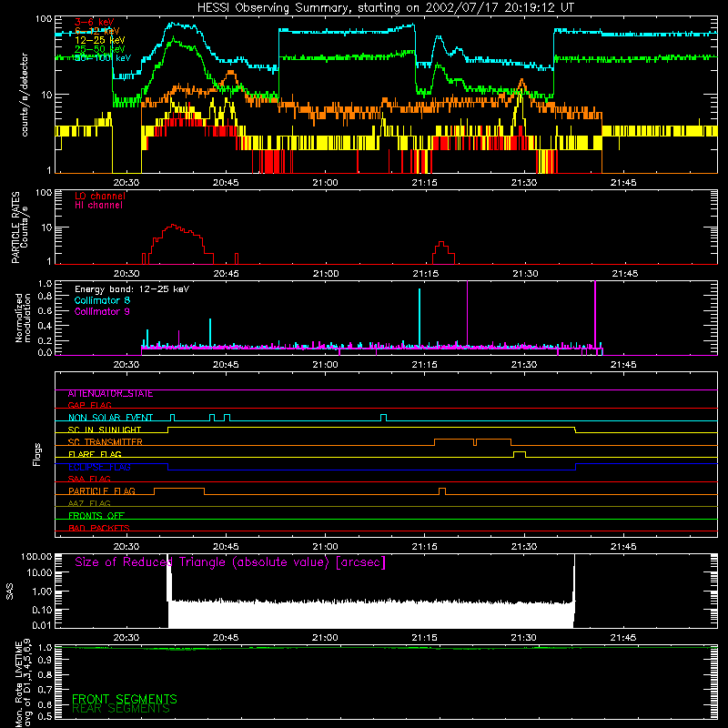The width and height of the screenshot is (728, 728).
Task: Select the 3-6 keV legend label
Action: pos(94,22)
